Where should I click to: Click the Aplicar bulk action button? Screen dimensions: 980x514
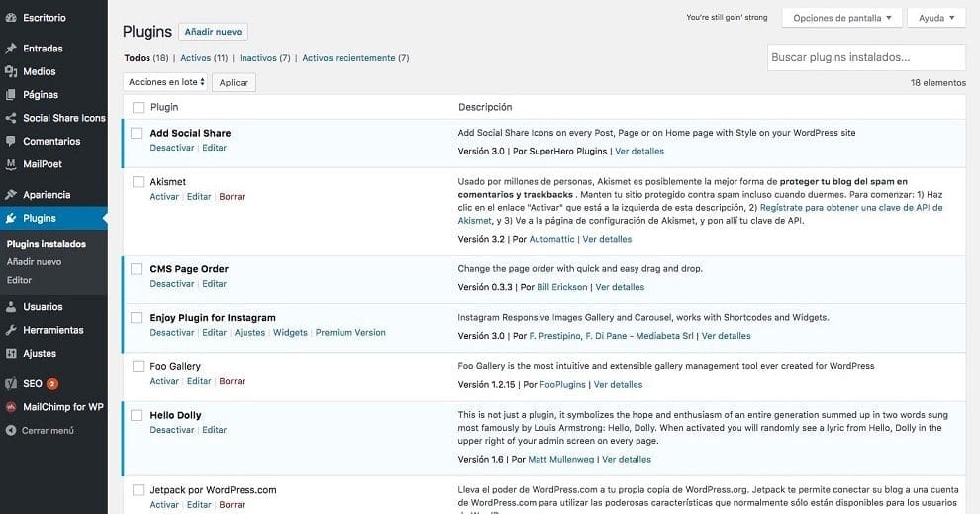[x=234, y=82]
